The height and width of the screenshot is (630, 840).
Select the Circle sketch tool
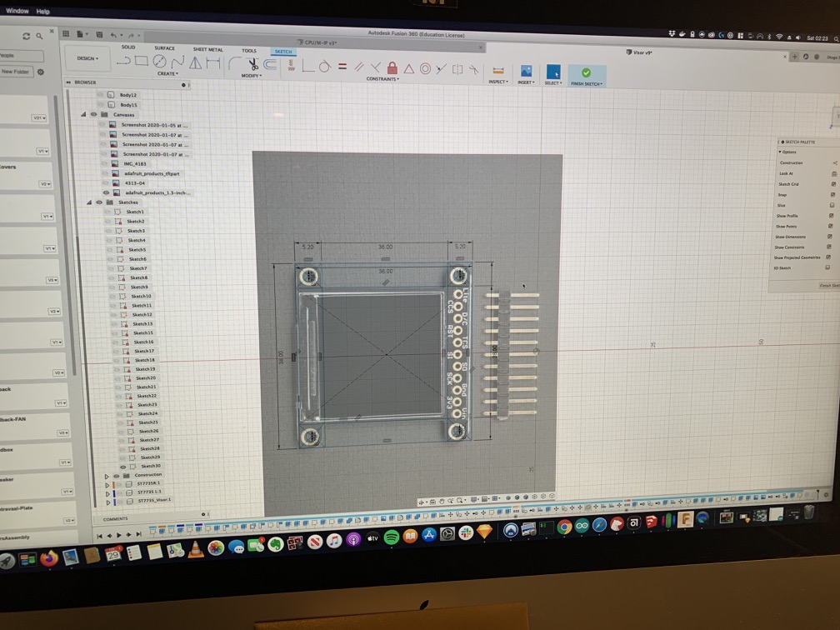click(160, 62)
